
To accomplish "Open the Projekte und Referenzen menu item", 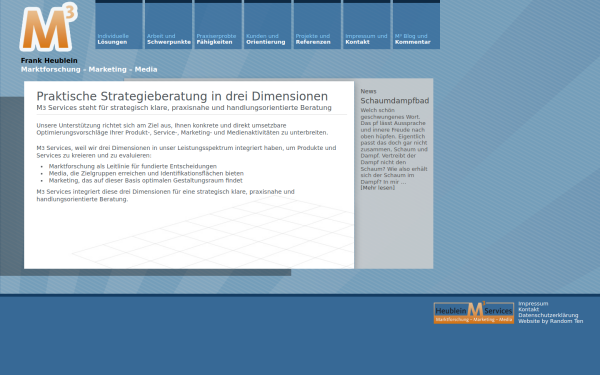I will (x=317, y=24).
